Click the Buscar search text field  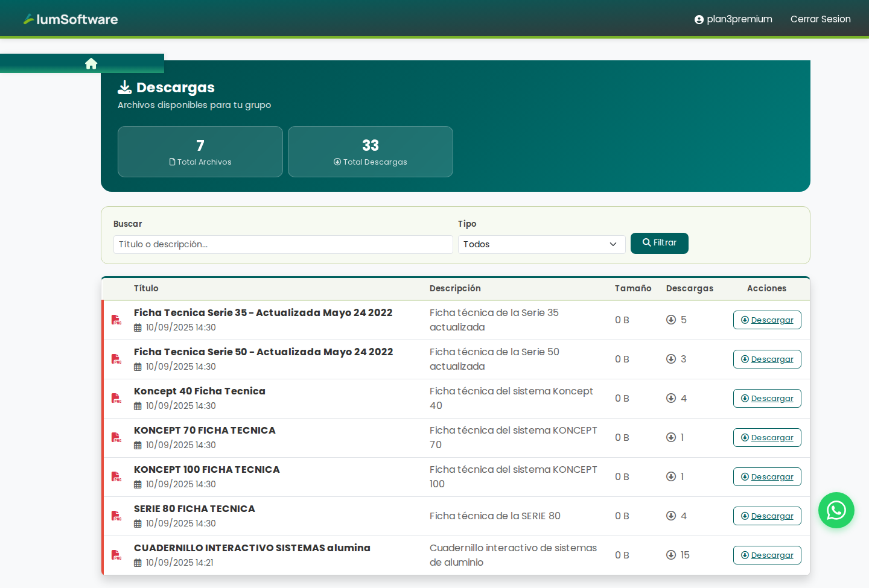[283, 244]
